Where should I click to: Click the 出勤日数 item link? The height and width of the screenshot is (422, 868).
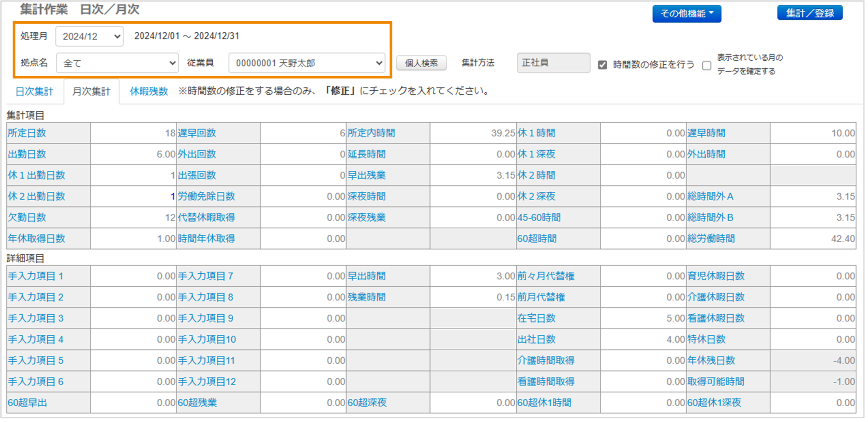click(x=27, y=154)
